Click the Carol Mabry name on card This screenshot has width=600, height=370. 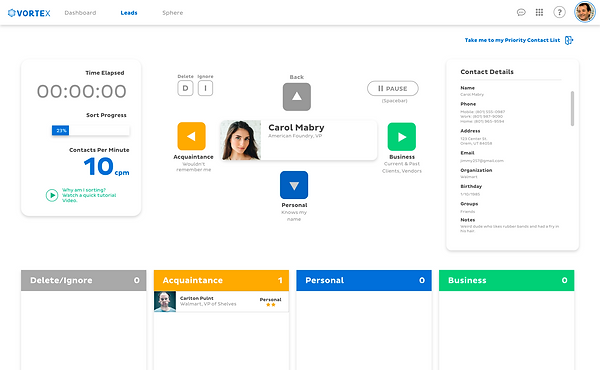pos(296,127)
